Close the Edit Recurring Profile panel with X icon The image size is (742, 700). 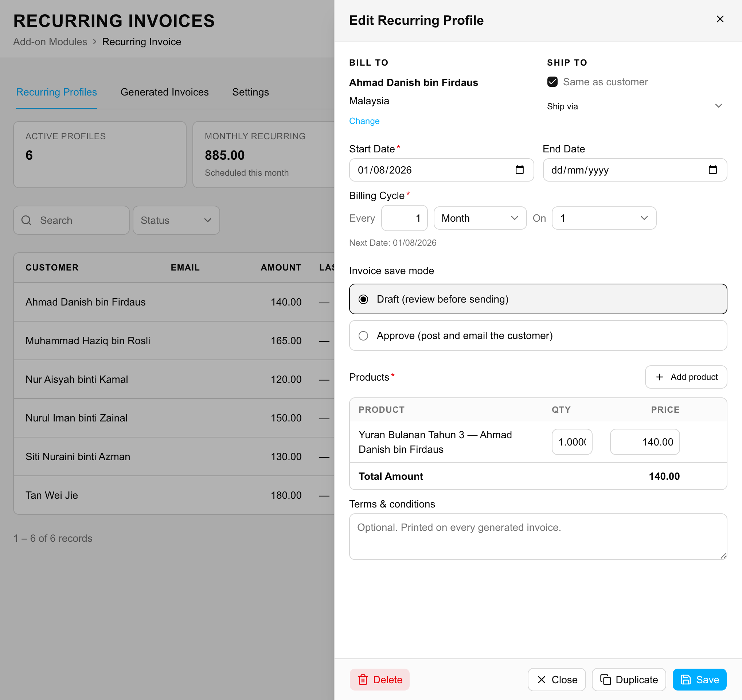pyautogui.click(x=720, y=19)
